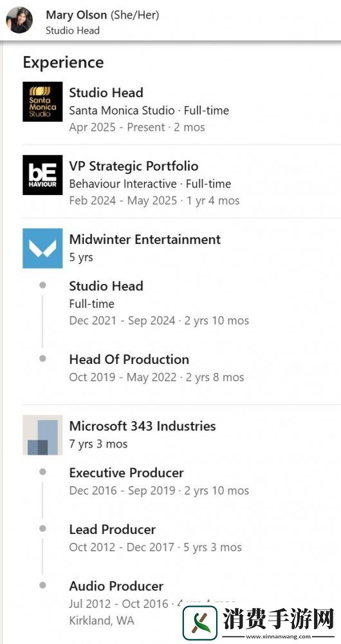Click the Microsoft 343 Industries company name
This screenshot has height=644, width=341.
[142, 426]
